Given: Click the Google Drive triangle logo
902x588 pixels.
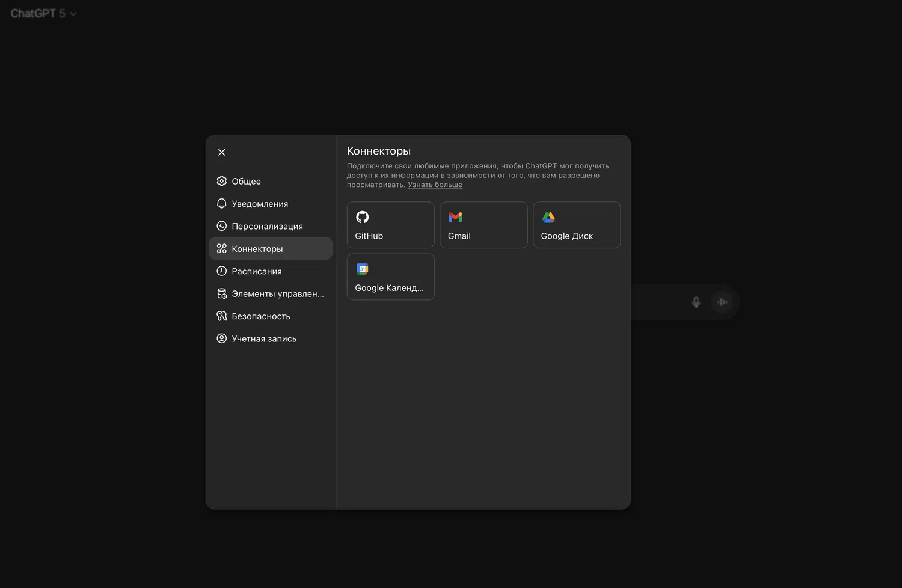Looking at the screenshot, I should tap(548, 217).
